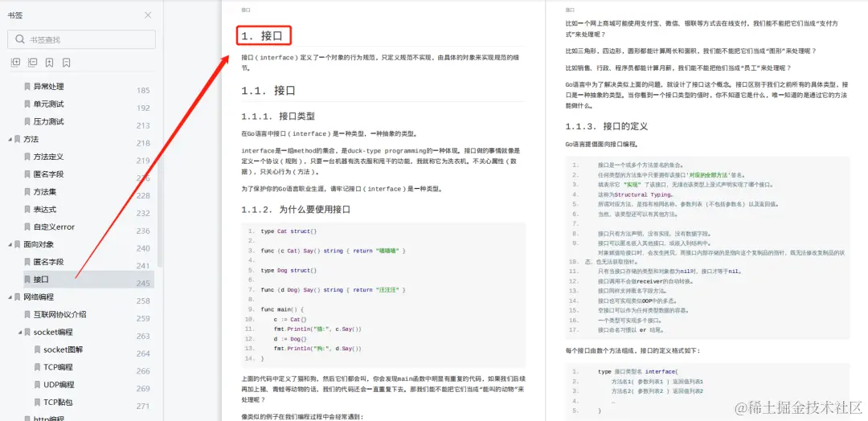Click page number 192 in bookmark list
Viewport: 868px width, 421px height.
coord(143,108)
